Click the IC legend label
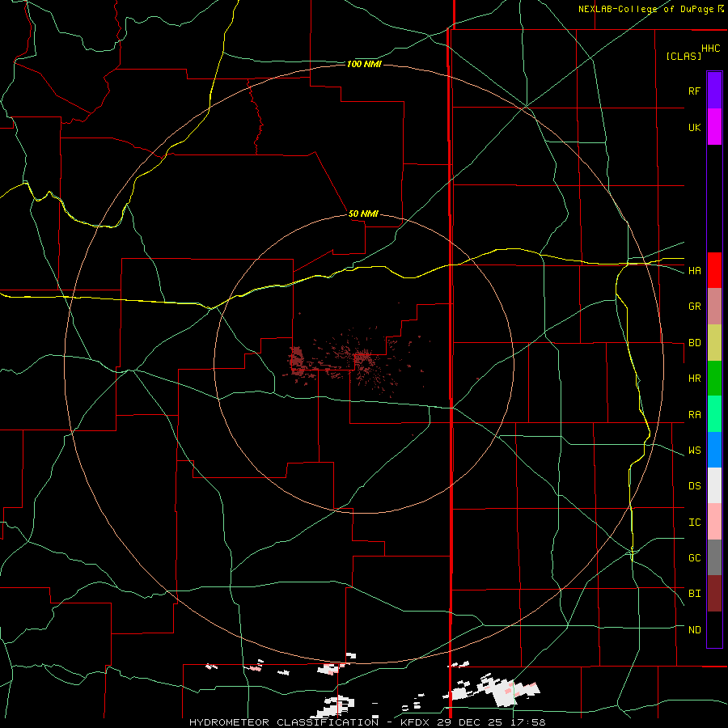Screen dimensions: 728x728 (x=695, y=523)
